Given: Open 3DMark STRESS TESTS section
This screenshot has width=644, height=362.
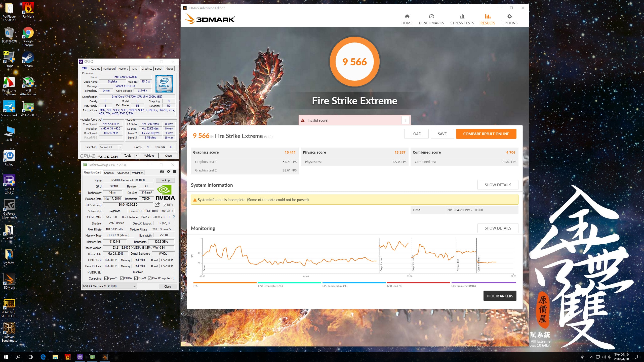Looking at the screenshot, I should 462,20.
